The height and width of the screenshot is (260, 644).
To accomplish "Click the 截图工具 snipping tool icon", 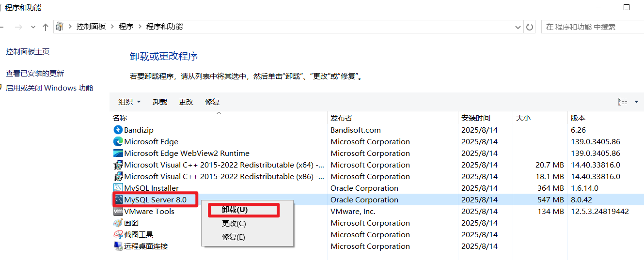I will click(118, 234).
